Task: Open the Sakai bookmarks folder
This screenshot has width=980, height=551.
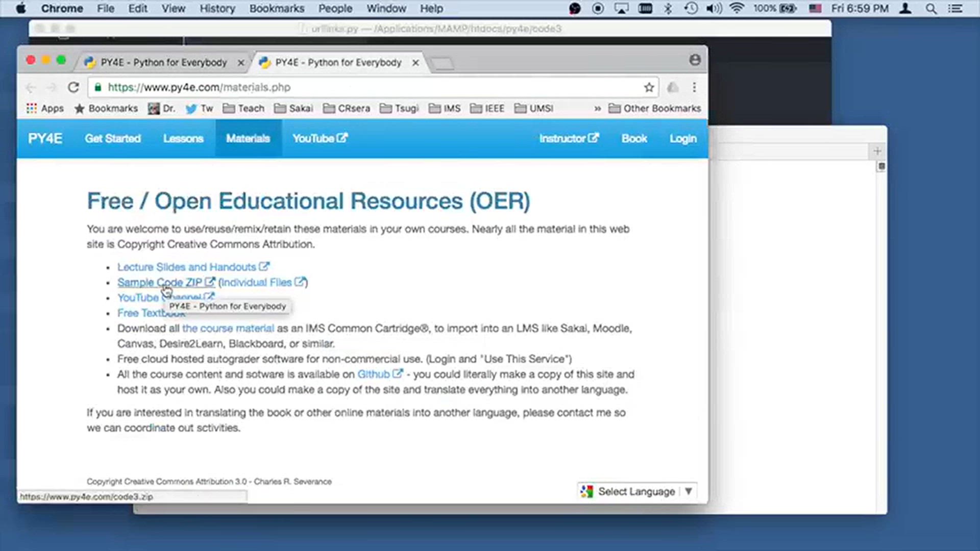Action: [x=293, y=108]
